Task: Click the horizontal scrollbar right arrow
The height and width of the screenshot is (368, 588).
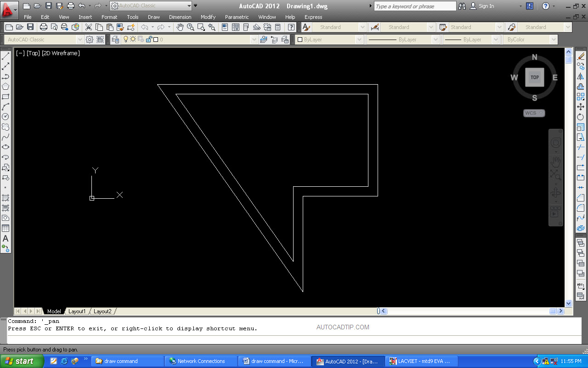Action: pos(560,311)
